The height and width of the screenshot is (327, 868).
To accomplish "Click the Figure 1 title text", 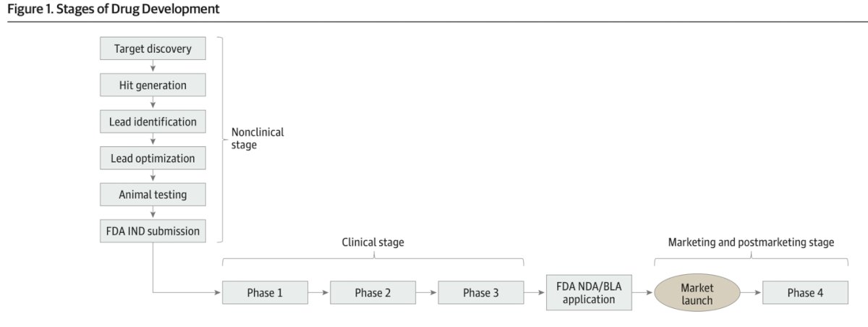I will pyautogui.click(x=111, y=9).
